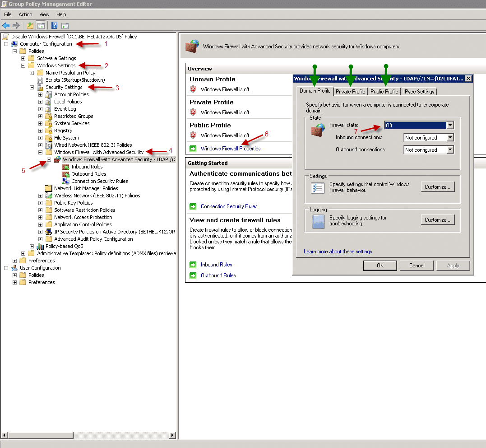Switch to the IPsec Settings tab
Screen dimensions: 486x448
tap(419, 91)
